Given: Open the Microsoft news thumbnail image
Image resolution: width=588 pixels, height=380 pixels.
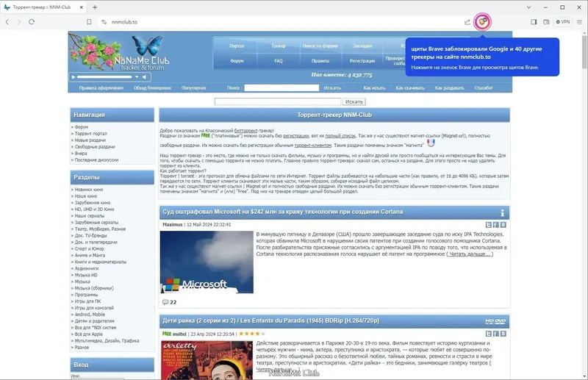Looking at the screenshot, I should tap(207, 262).
